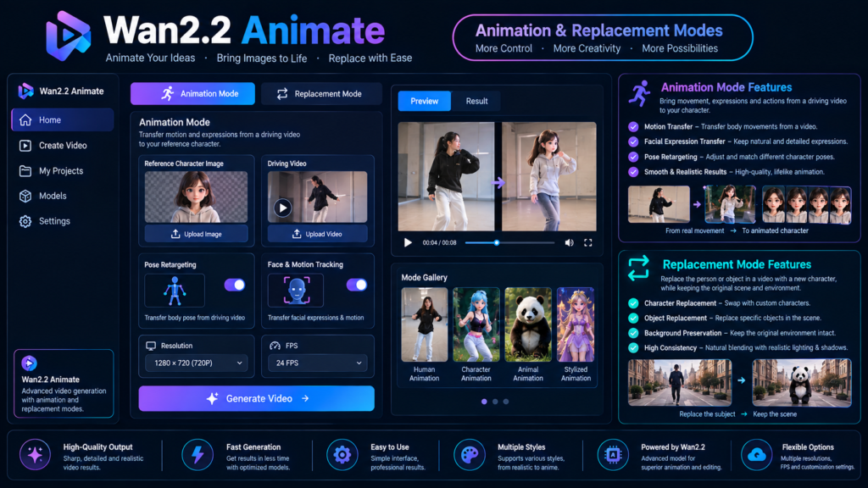
Task: Toggle Pose Retargeting switch
Action: (235, 285)
